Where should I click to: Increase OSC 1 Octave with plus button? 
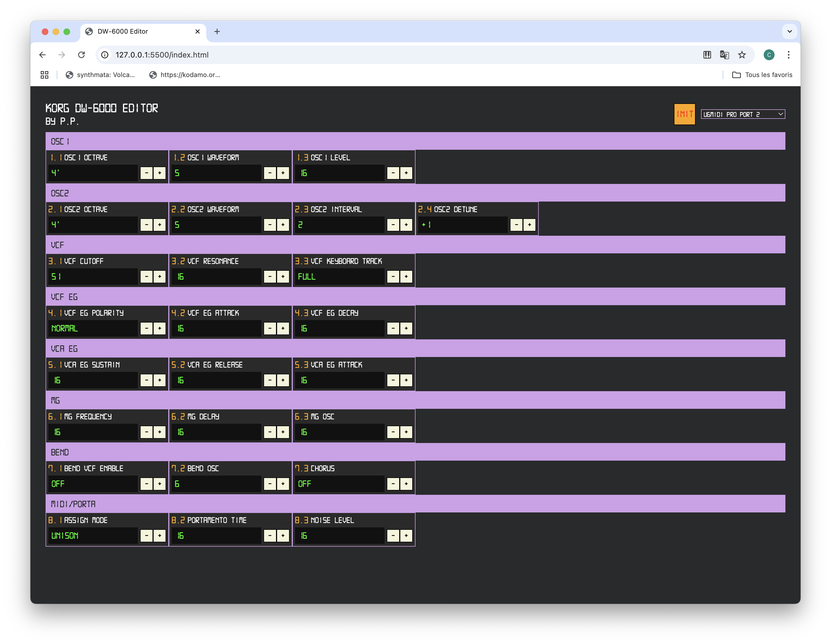click(159, 173)
